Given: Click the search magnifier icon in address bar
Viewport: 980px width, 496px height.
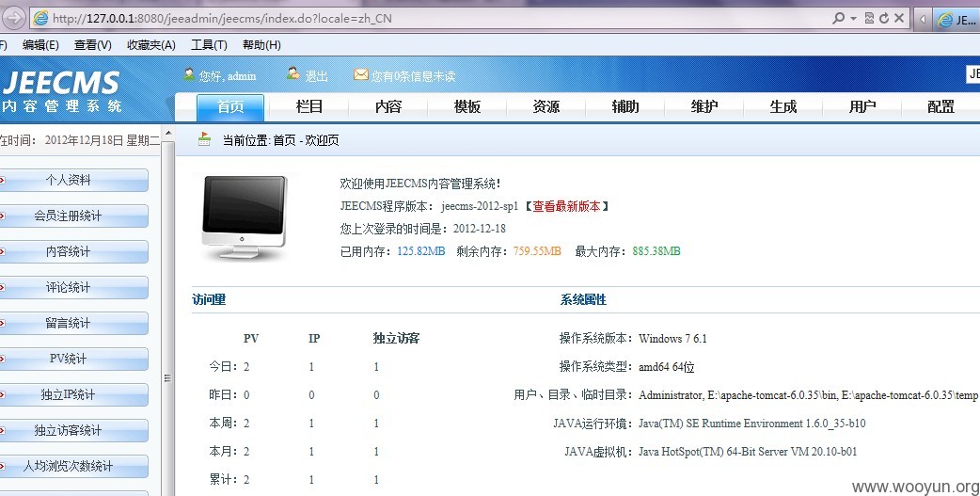Looking at the screenshot, I should (839, 18).
